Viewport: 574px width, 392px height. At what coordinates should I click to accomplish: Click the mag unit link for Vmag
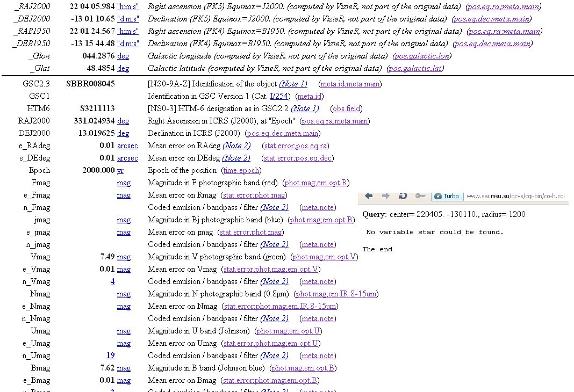[124, 257]
